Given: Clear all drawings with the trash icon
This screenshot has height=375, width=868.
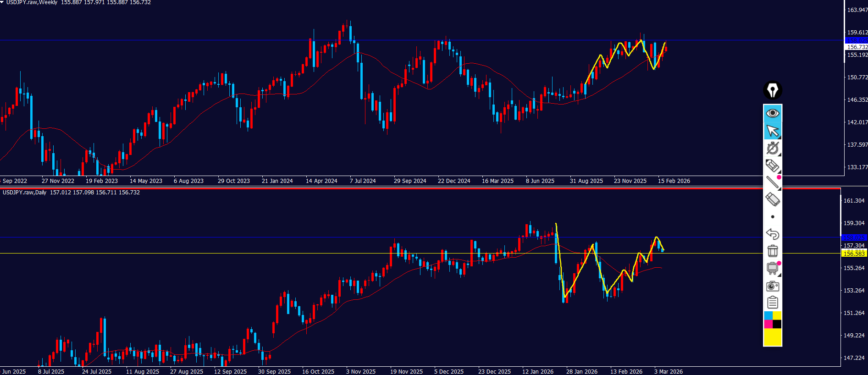Looking at the screenshot, I should (773, 251).
